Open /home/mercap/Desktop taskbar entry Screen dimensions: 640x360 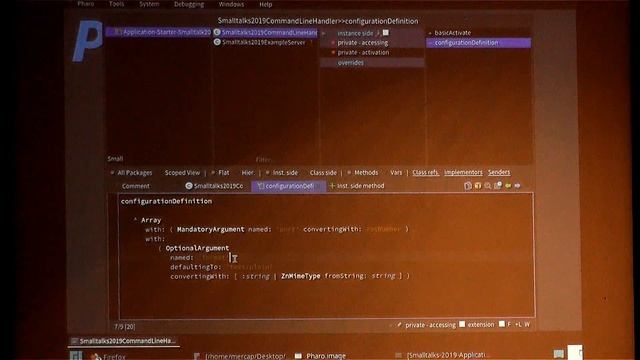[x=241, y=356]
